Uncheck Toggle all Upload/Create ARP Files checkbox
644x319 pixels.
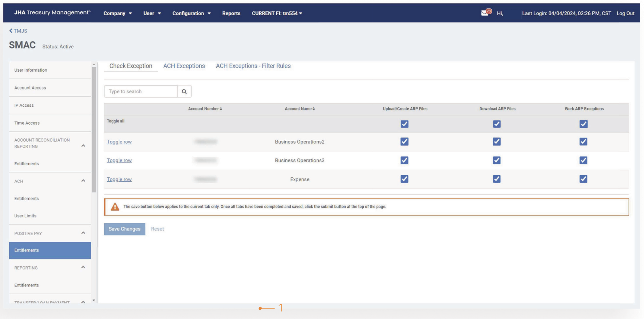pyautogui.click(x=404, y=124)
